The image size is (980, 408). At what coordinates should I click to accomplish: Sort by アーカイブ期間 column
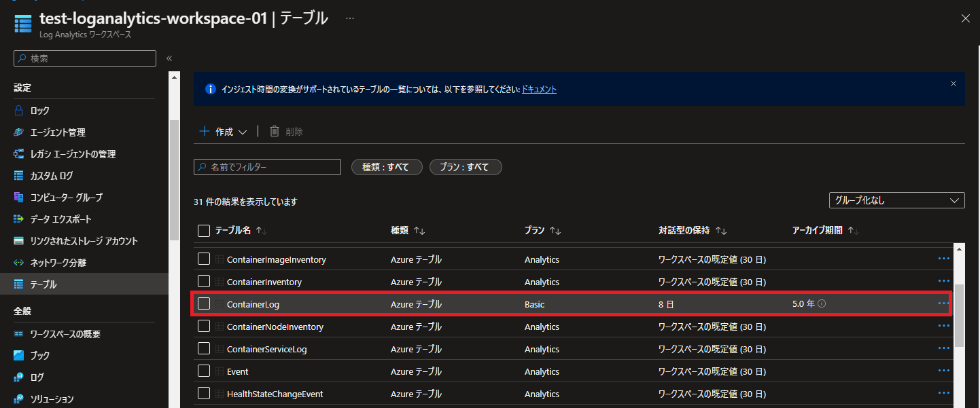(826, 231)
